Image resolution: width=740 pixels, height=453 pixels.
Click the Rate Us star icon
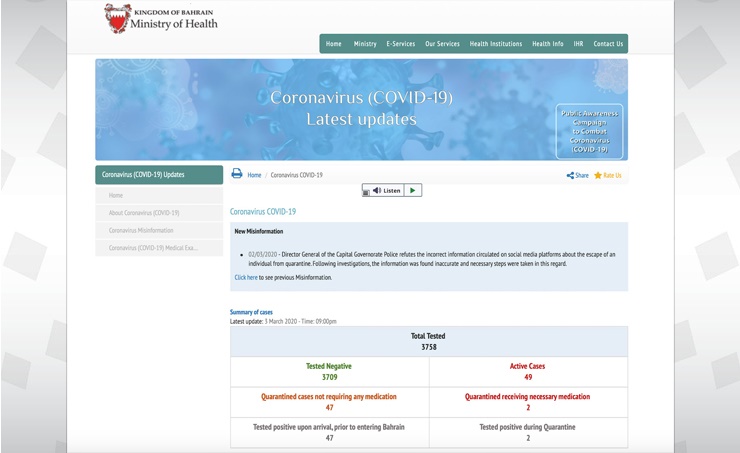pyautogui.click(x=598, y=176)
